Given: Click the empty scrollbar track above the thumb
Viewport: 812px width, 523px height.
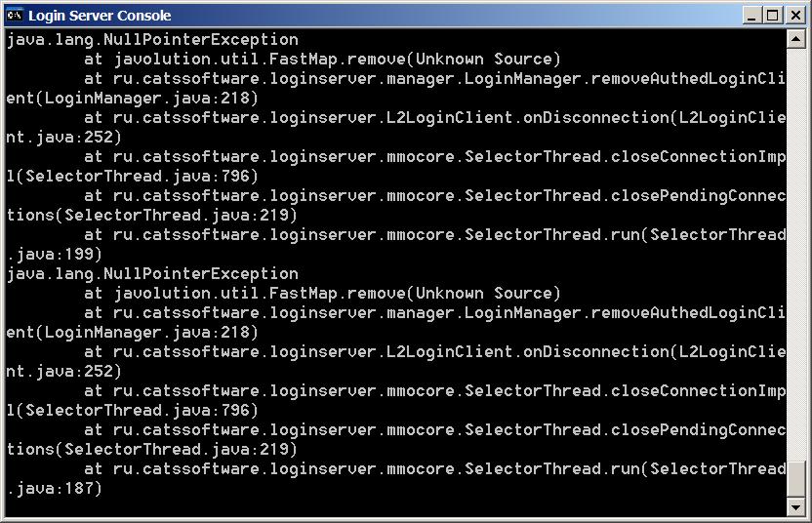Looking at the screenshot, I should click(x=796, y=244).
